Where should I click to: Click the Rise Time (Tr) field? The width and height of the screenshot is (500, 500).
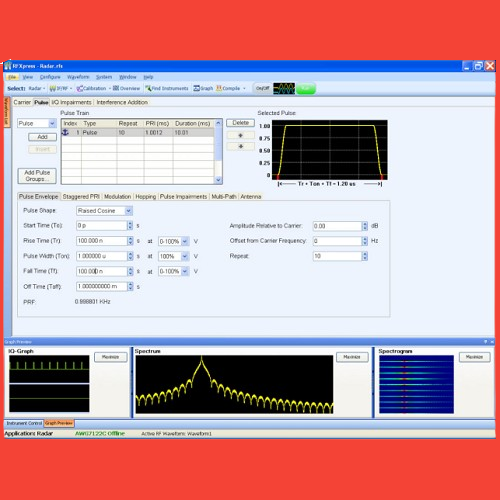[102, 241]
